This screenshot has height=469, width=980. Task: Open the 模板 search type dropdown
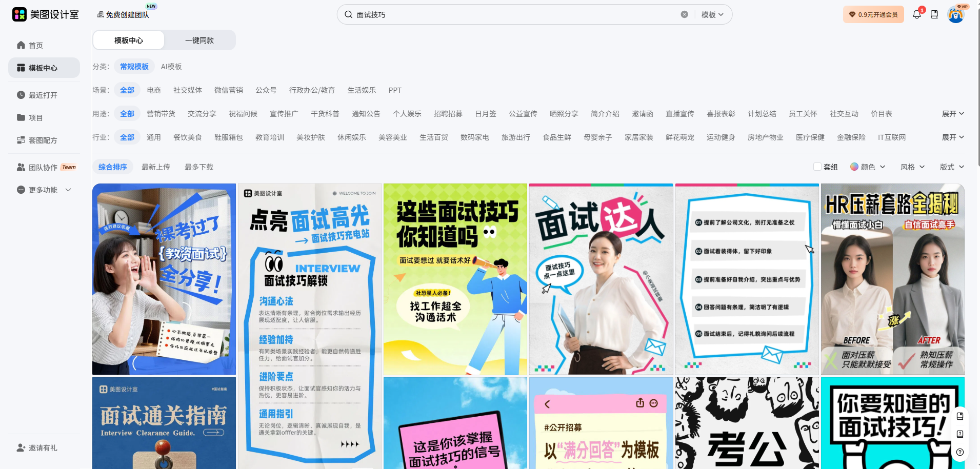pyautogui.click(x=712, y=14)
